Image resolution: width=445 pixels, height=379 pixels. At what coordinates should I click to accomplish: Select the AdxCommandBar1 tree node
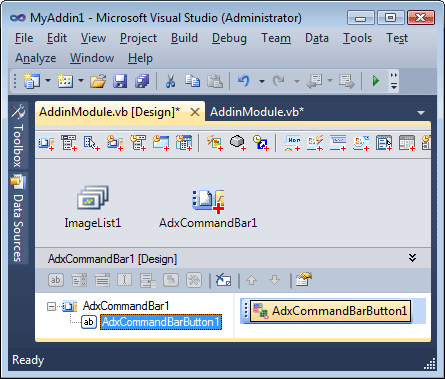[x=126, y=306]
